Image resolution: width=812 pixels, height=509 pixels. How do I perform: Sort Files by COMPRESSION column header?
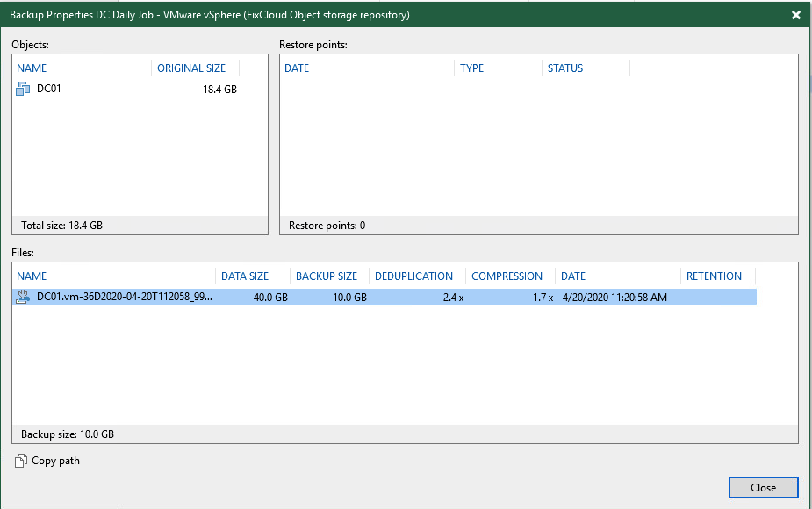pos(507,276)
